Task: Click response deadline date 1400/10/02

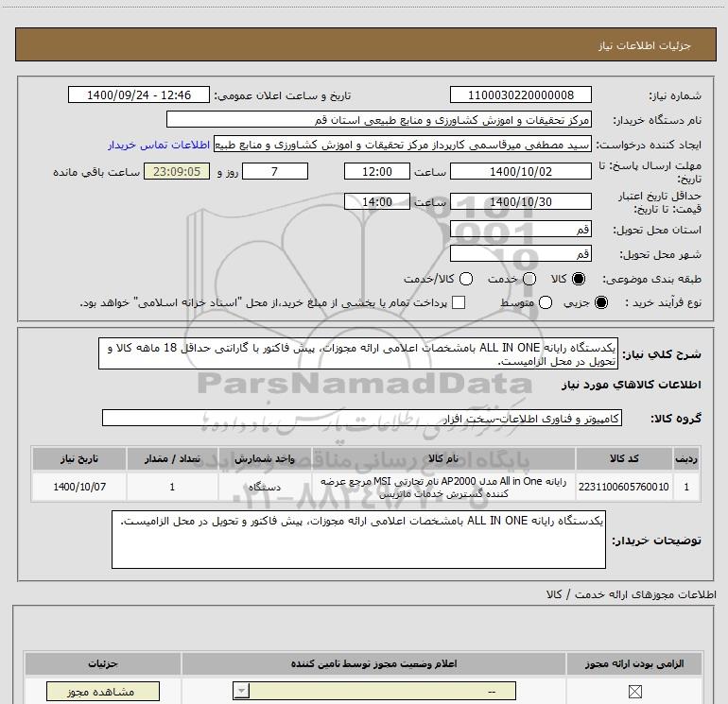Action: click(x=520, y=171)
